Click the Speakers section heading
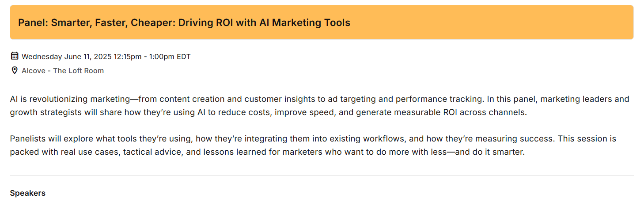Image resolution: width=644 pixels, height=201 pixels. [x=27, y=193]
